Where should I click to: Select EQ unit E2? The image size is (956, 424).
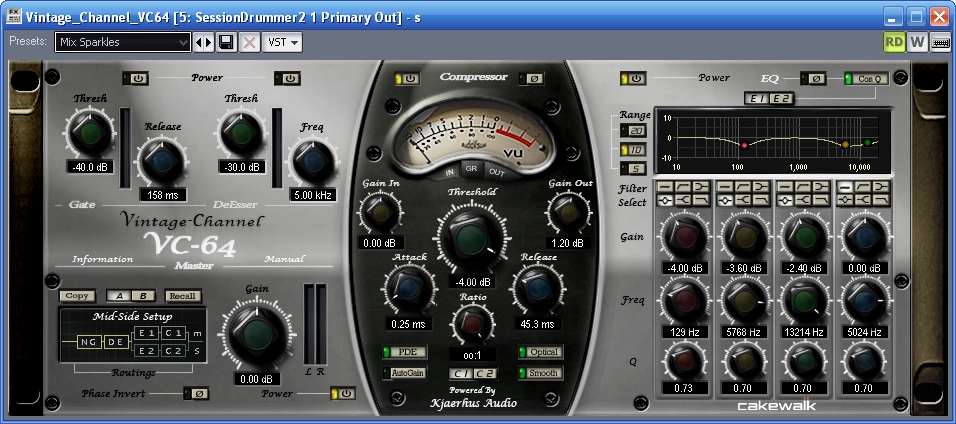[x=781, y=98]
